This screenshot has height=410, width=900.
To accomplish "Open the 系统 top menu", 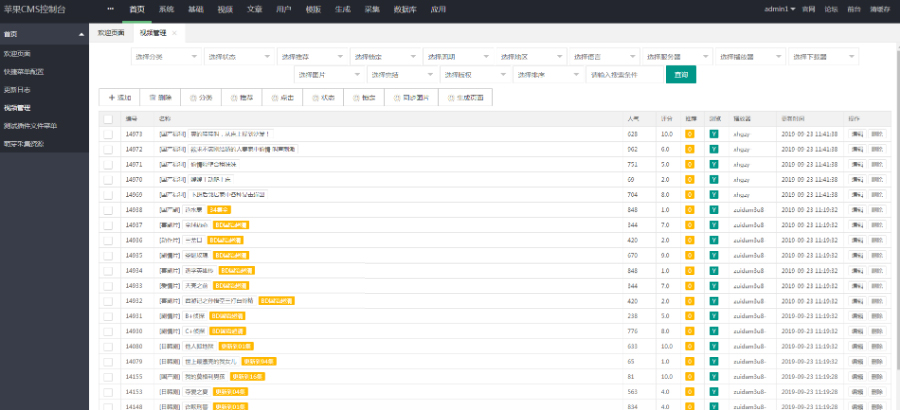I will coord(166,9).
